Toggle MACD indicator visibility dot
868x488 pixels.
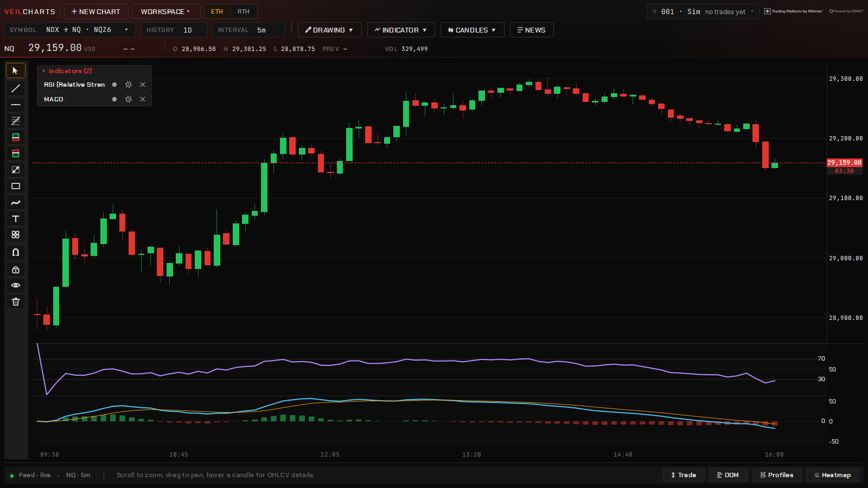tap(114, 99)
